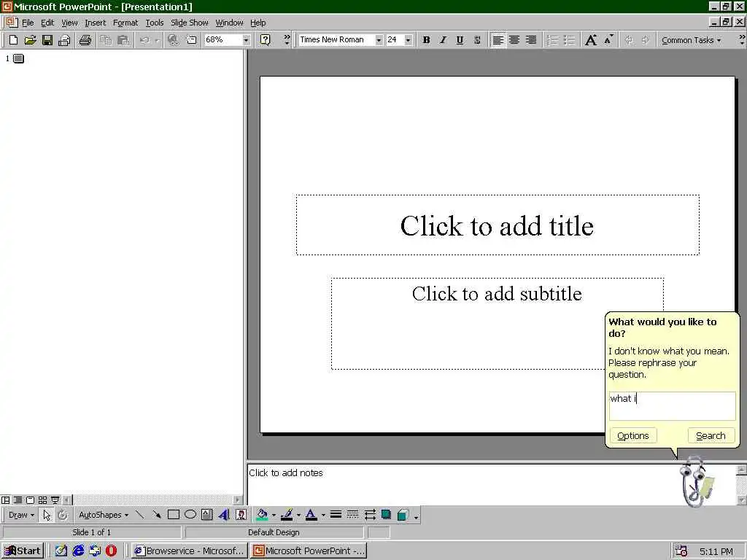The image size is (747, 560).
Task: Launch Internet Explorer from quick launch
Action: tap(78, 551)
